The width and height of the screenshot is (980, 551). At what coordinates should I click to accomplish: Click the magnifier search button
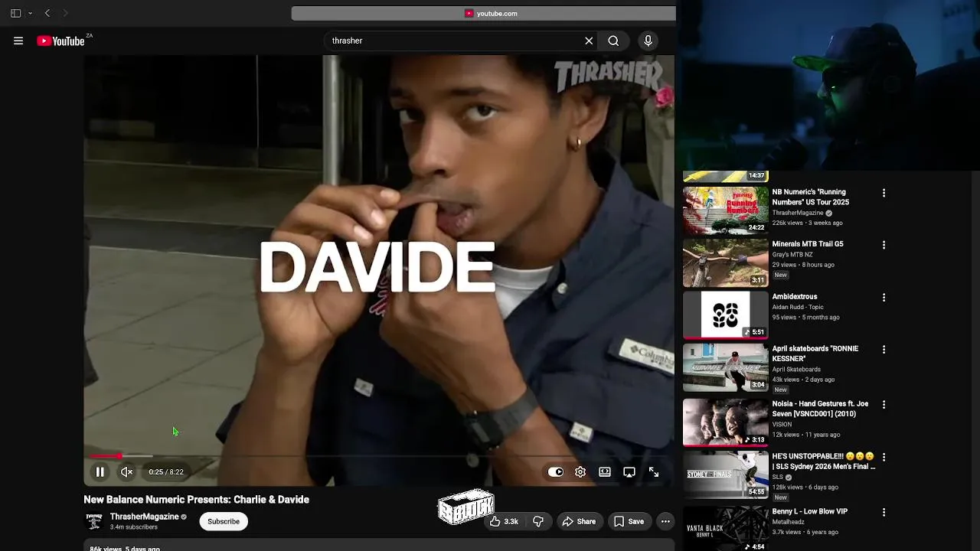click(x=613, y=41)
